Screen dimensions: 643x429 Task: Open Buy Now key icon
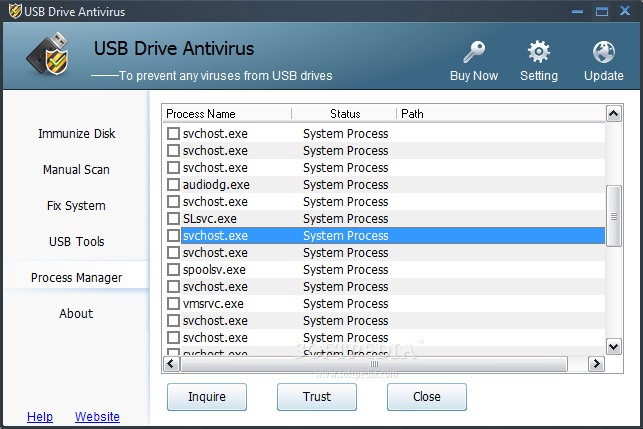(474, 52)
